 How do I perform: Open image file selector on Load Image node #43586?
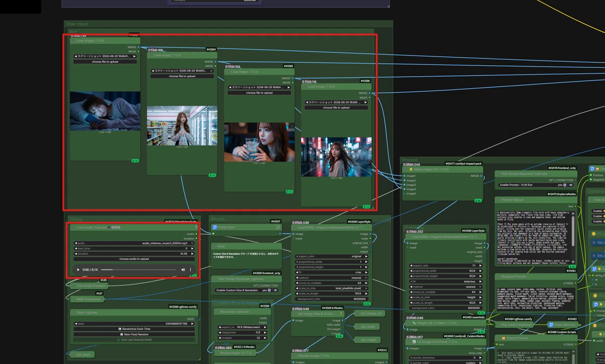336,102
